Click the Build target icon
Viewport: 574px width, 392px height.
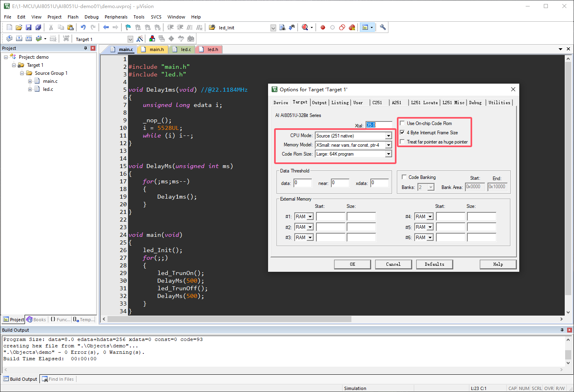pos(19,39)
